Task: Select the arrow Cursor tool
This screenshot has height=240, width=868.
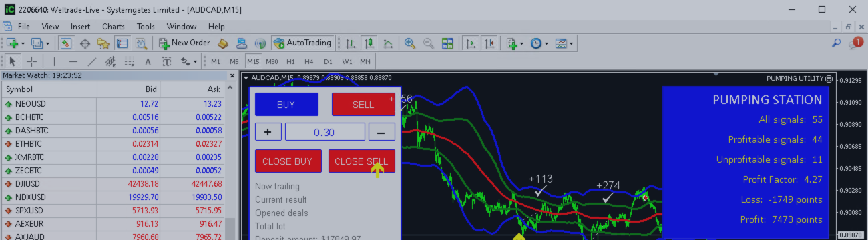Action: point(12,61)
